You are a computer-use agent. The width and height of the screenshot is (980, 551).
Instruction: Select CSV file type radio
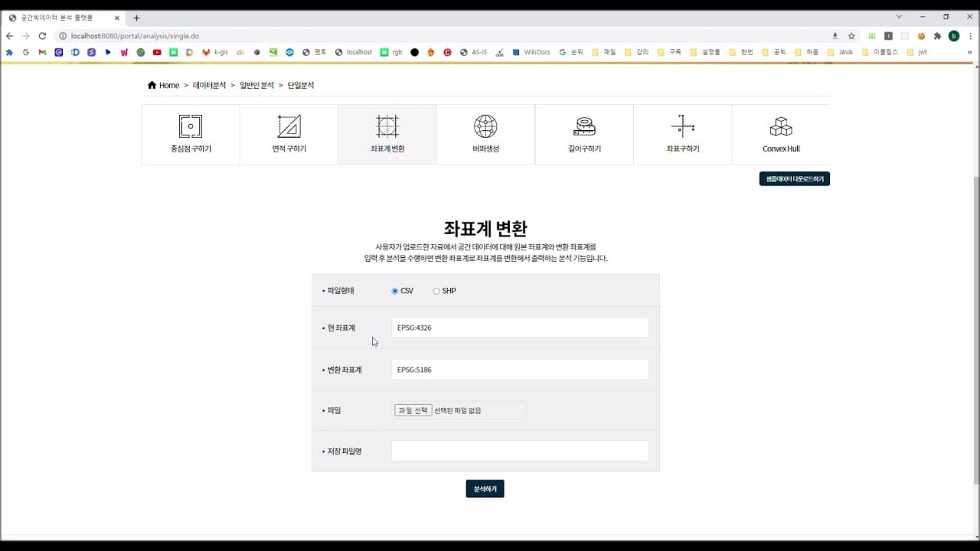tap(395, 291)
